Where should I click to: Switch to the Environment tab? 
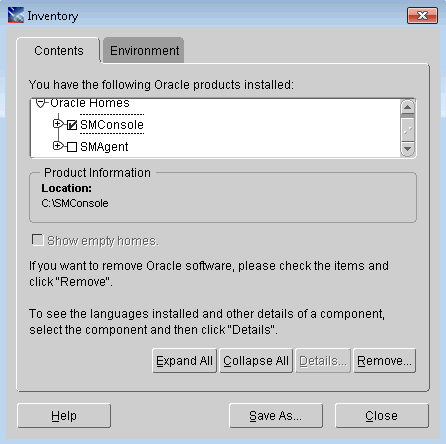click(x=144, y=51)
